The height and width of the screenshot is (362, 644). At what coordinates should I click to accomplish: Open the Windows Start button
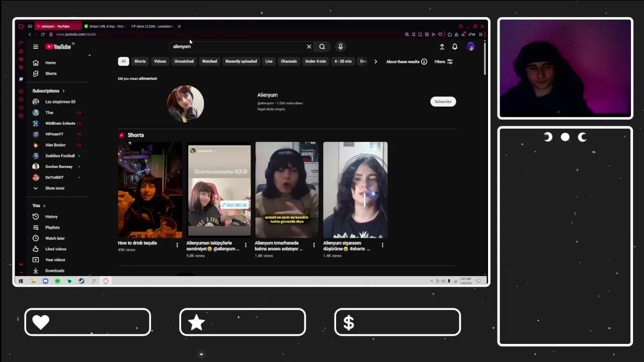21,281
